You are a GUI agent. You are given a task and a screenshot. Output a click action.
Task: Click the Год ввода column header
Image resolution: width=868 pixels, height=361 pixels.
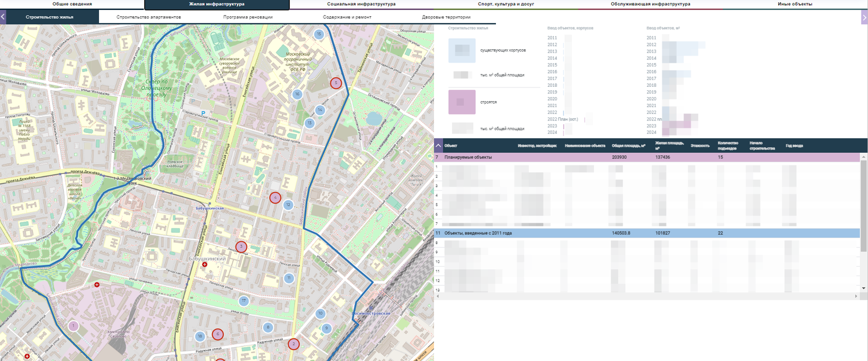coord(794,146)
